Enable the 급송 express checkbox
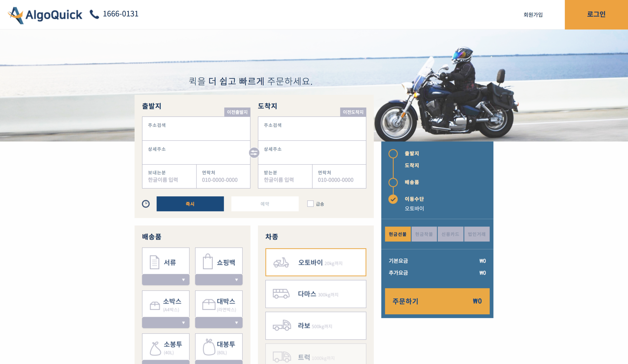Screen dimensions: 628x364 point(310,204)
